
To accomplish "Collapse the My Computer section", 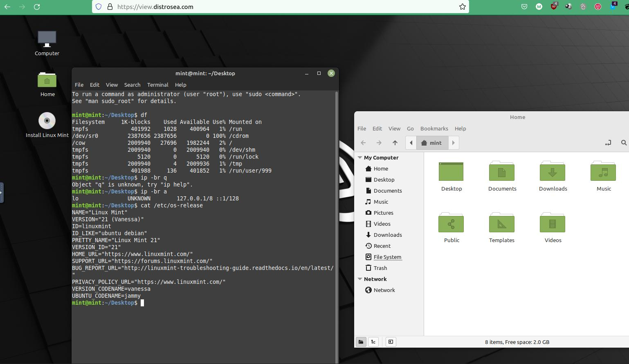I will tap(360, 157).
